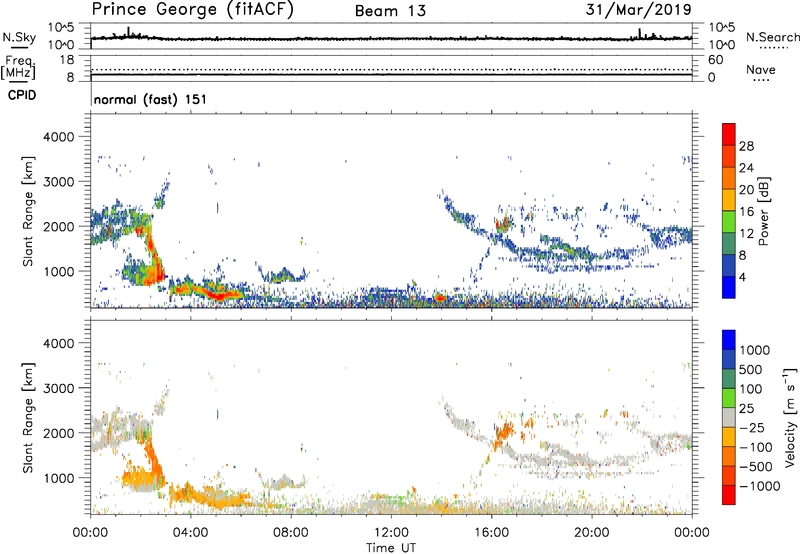Image resolution: width=800 pixels, height=554 pixels.
Task: Click the Nave legend label
Action: point(761,70)
